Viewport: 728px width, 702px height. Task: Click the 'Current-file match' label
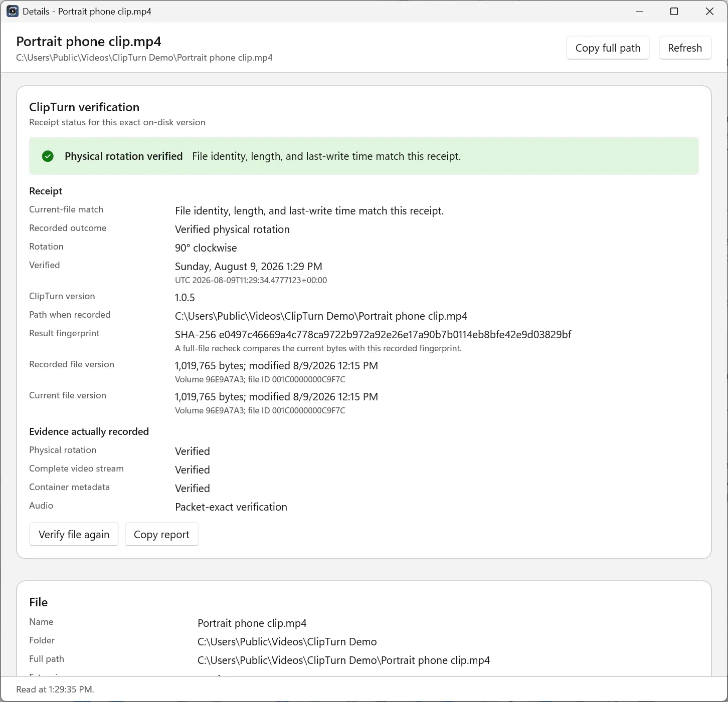[x=66, y=209]
